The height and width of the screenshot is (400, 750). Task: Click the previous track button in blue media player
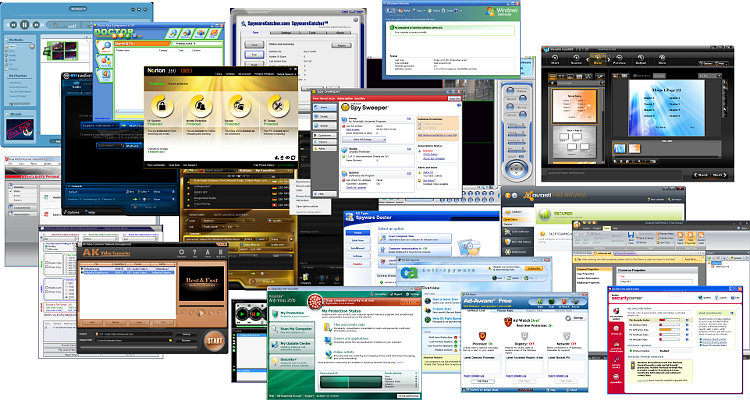coord(14,24)
